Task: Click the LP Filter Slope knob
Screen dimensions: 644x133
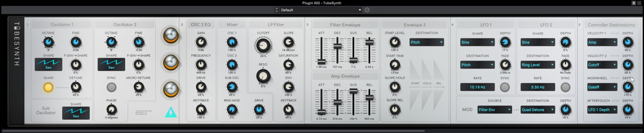Action: coord(288,42)
